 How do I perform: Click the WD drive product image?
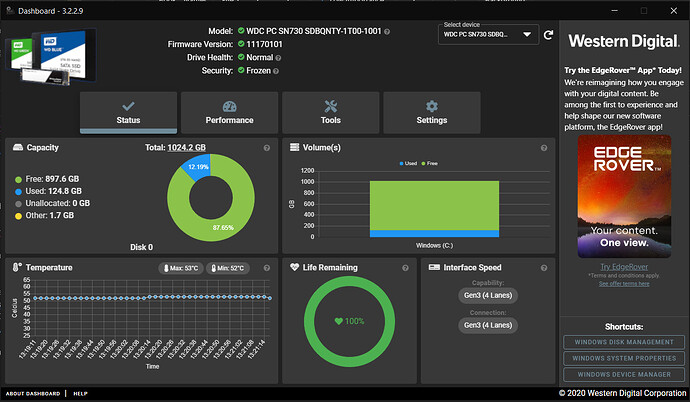[51, 56]
